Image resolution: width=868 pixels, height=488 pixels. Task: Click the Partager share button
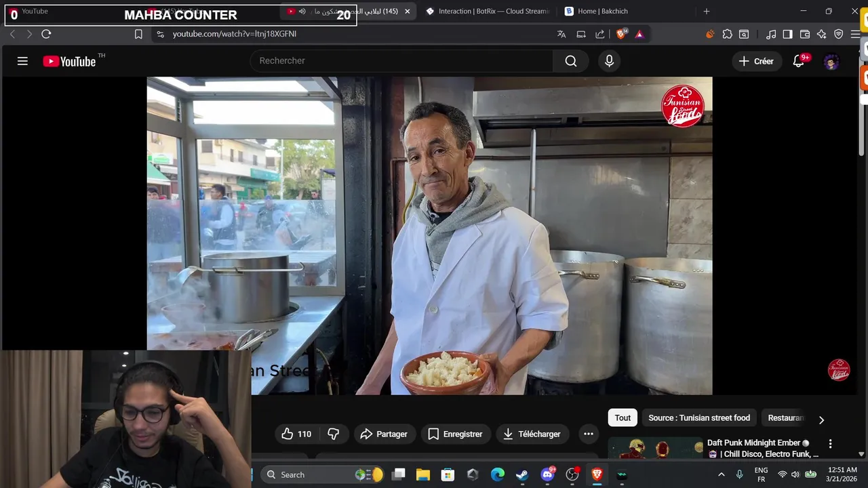384,434
